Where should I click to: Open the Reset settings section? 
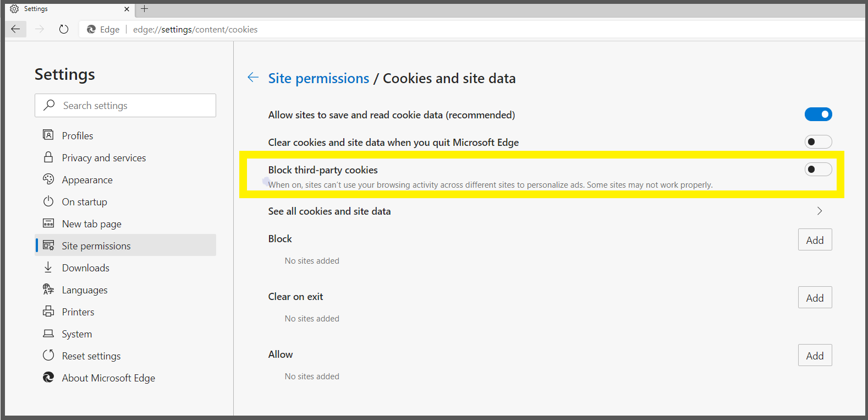point(125,356)
